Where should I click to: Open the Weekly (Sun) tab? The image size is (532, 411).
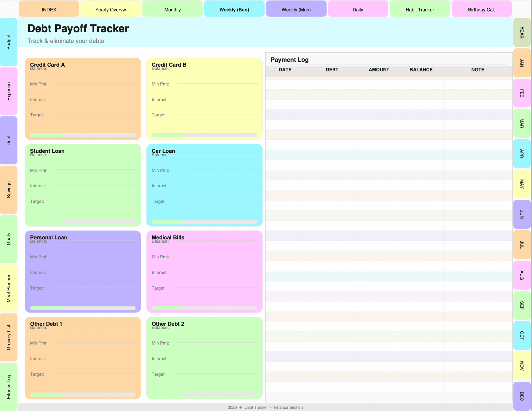[x=234, y=9]
